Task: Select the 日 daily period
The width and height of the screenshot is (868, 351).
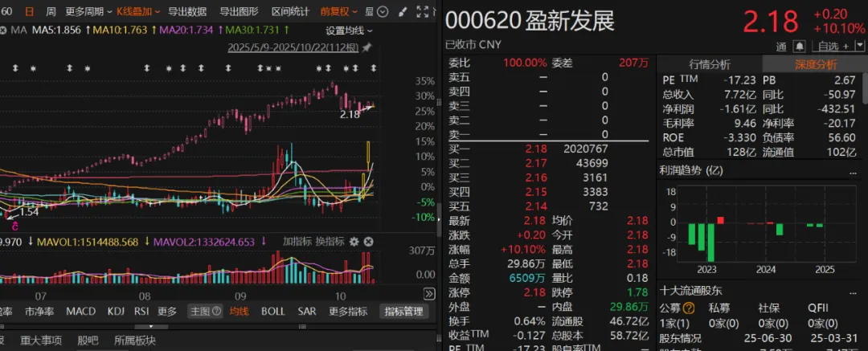Action: (29, 11)
